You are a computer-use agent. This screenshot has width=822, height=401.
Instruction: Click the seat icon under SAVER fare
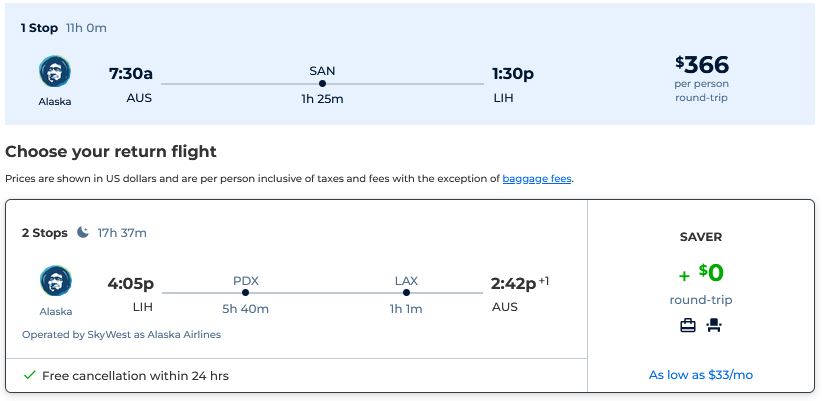[714, 326]
